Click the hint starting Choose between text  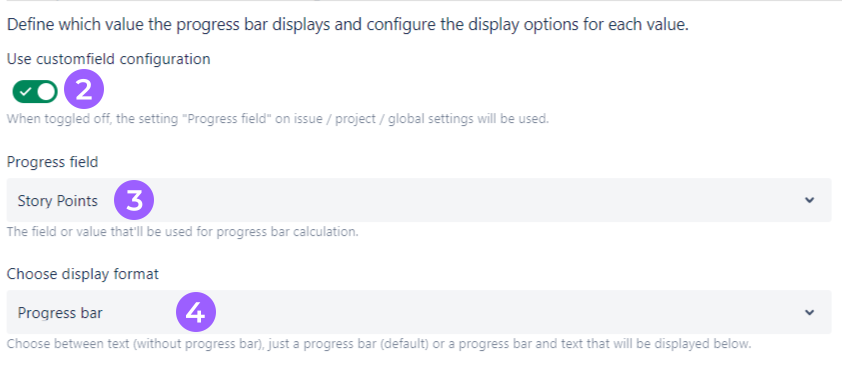(x=379, y=344)
